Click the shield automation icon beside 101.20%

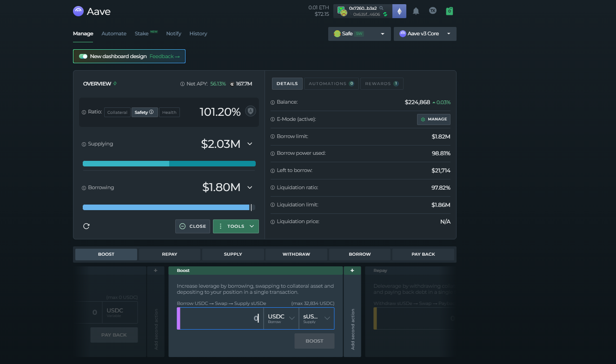(x=251, y=111)
